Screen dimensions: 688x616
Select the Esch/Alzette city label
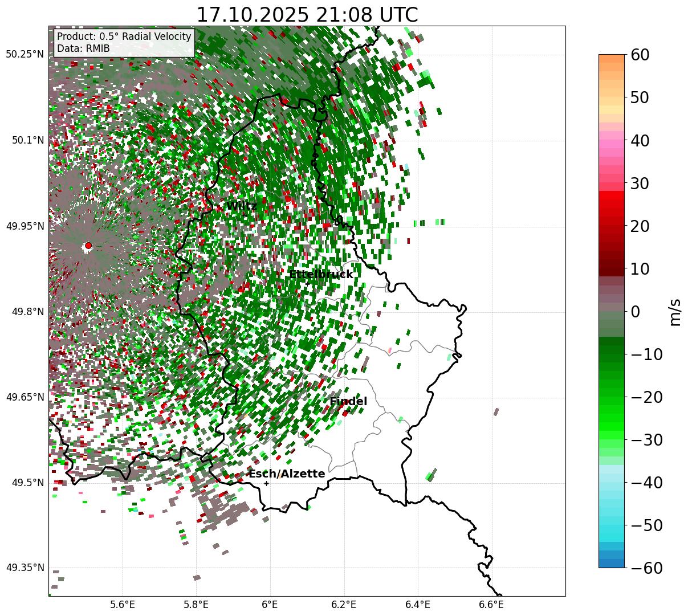[x=287, y=474]
